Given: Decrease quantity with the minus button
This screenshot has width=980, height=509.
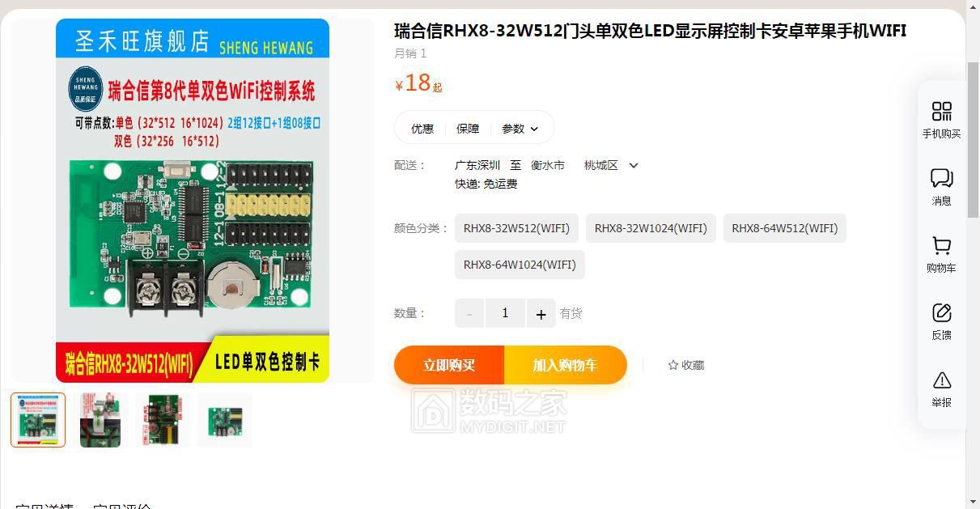Looking at the screenshot, I should 469,313.
